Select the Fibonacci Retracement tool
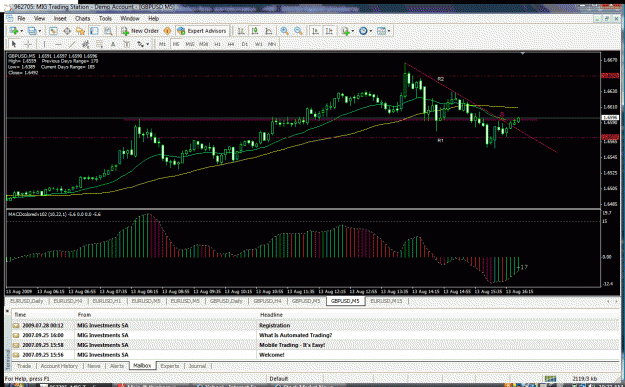 (99, 44)
